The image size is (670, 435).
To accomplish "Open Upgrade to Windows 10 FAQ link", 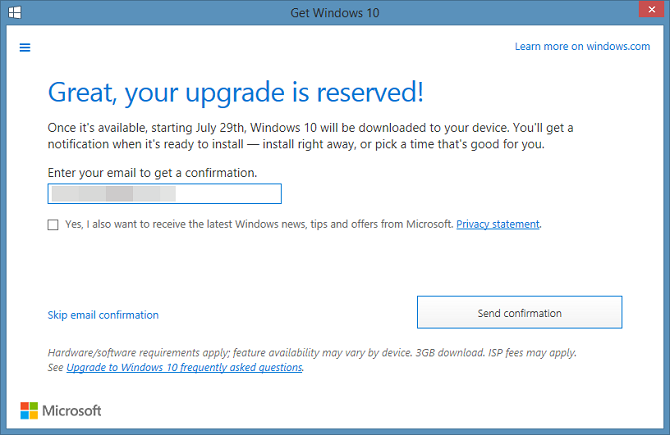I will (184, 367).
